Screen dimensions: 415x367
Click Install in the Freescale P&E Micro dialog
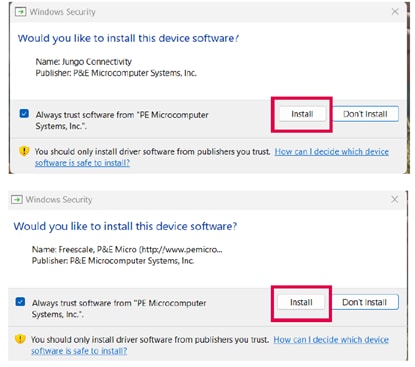pyautogui.click(x=301, y=302)
